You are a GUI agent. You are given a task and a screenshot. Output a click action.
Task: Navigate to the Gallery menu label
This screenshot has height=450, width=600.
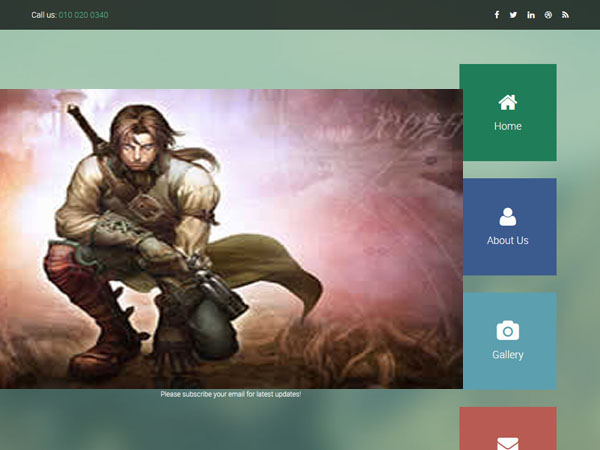507,355
